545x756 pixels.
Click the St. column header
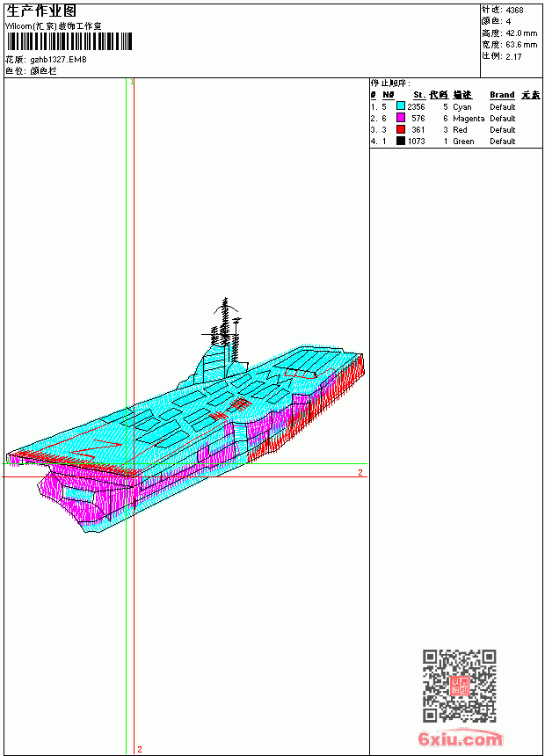point(419,95)
